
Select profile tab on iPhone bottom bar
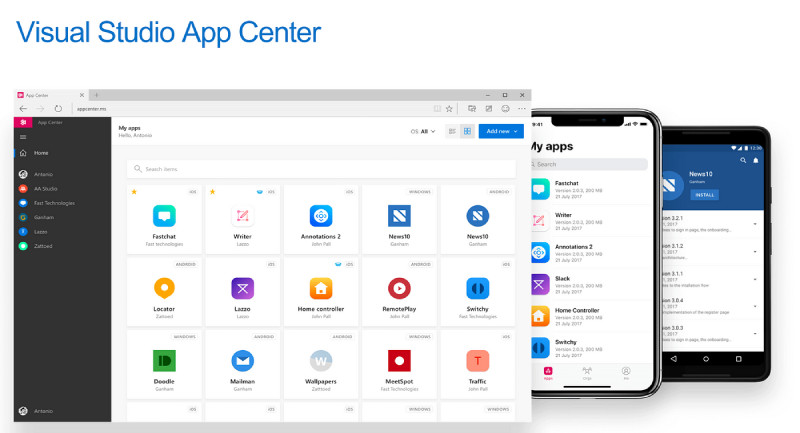[626, 373]
